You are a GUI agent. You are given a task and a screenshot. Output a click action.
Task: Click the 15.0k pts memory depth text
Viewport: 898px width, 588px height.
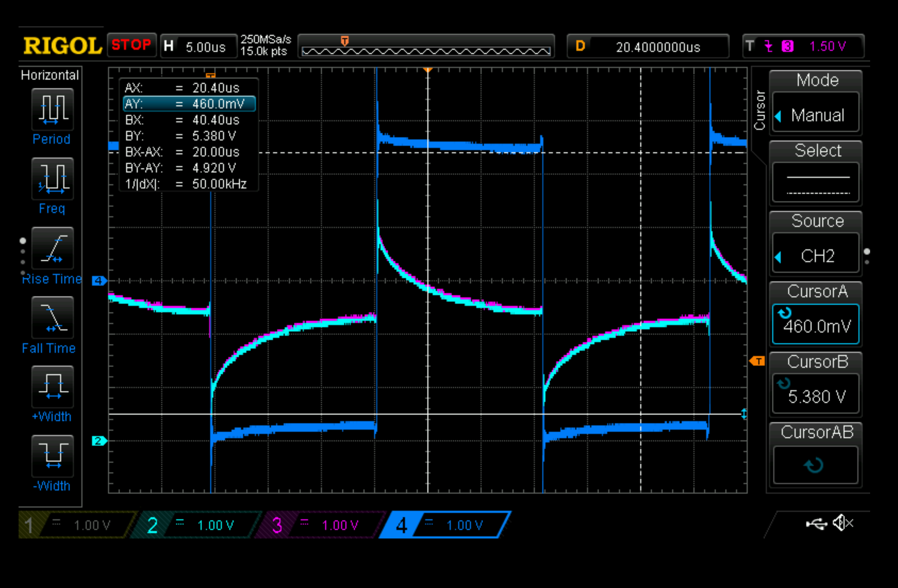click(264, 51)
